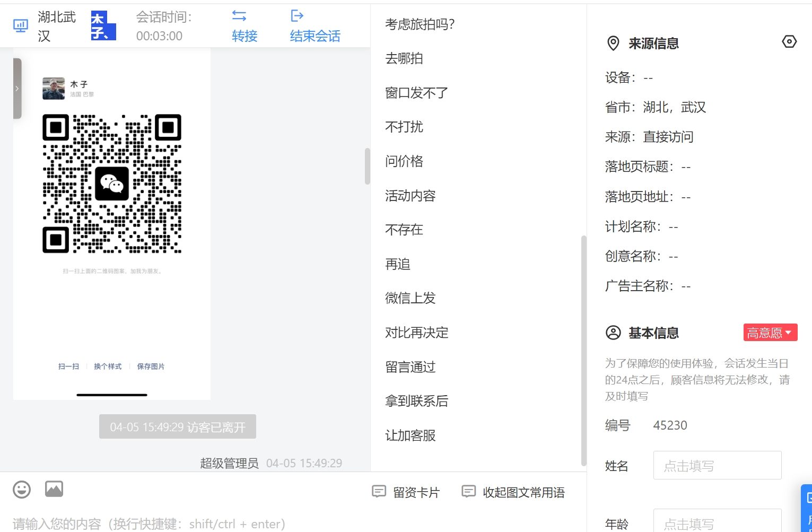The width and height of the screenshot is (812, 532).
Task: Choose the 让加客服 quick phrase
Action: pyautogui.click(x=411, y=435)
